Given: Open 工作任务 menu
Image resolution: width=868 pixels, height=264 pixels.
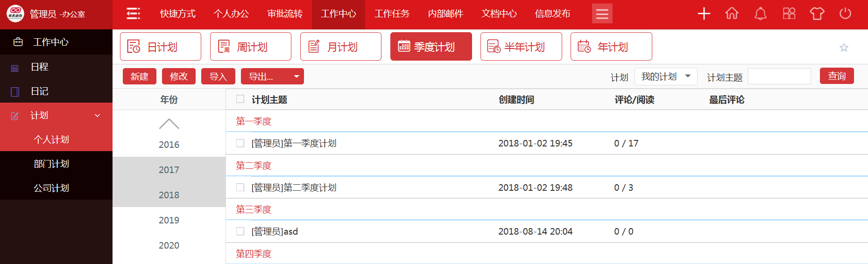Looking at the screenshot, I should pyautogui.click(x=392, y=14).
